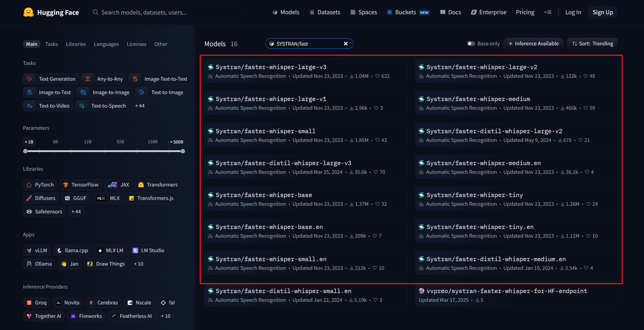The height and width of the screenshot is (330, 644).
Task: Click the JAX library icon
Action: click(112, 185)
